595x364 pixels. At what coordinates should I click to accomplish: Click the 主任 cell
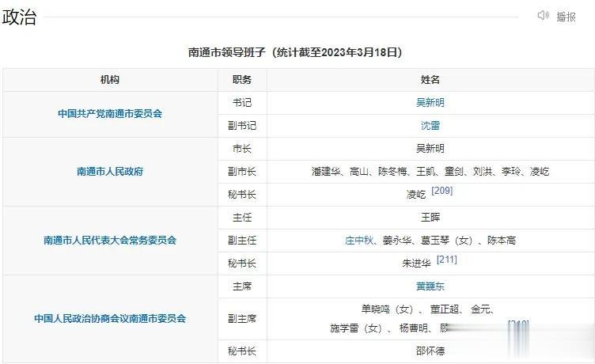click(x=242, y=218)
